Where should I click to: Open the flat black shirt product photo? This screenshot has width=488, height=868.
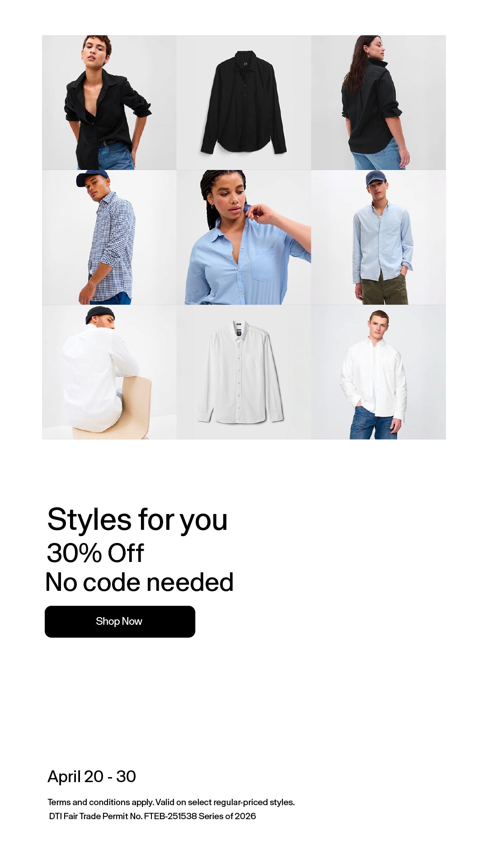click(x=244, y=103)
